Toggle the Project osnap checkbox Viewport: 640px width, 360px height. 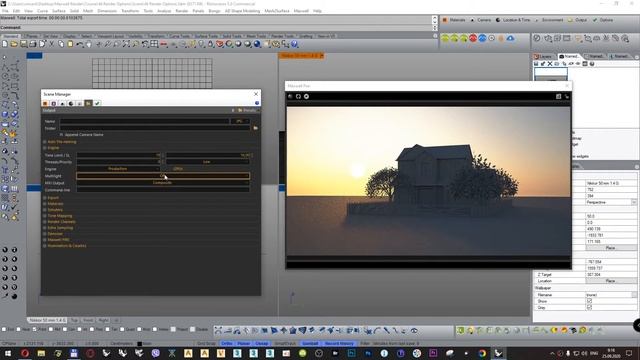[x=173, y=329]
